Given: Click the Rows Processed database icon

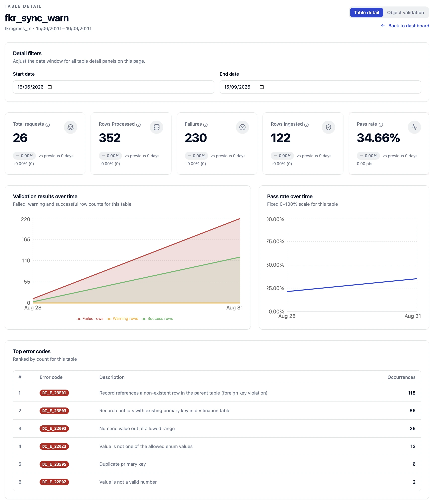Looking at the screenshot, I should click(157, 127).
